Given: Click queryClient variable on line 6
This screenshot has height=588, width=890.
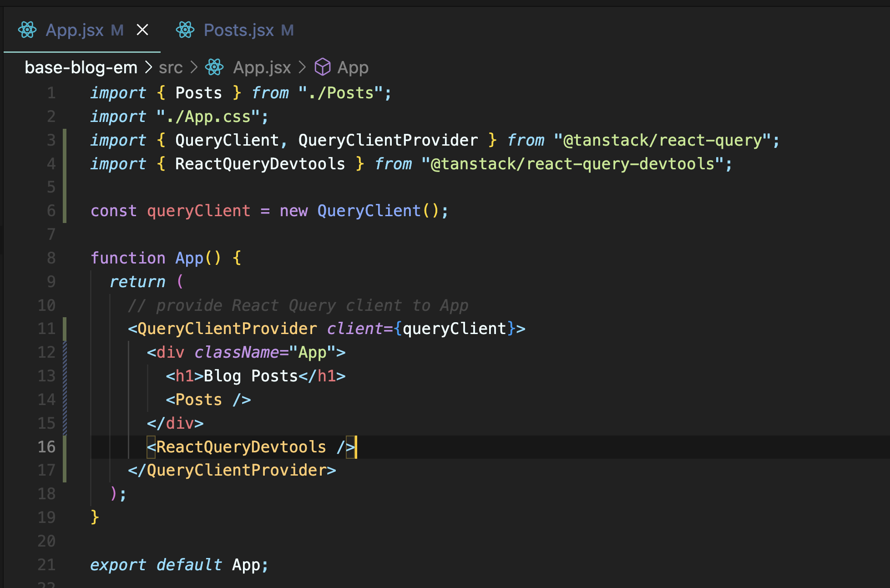Looking at the screenshot, I should [198, 211].
